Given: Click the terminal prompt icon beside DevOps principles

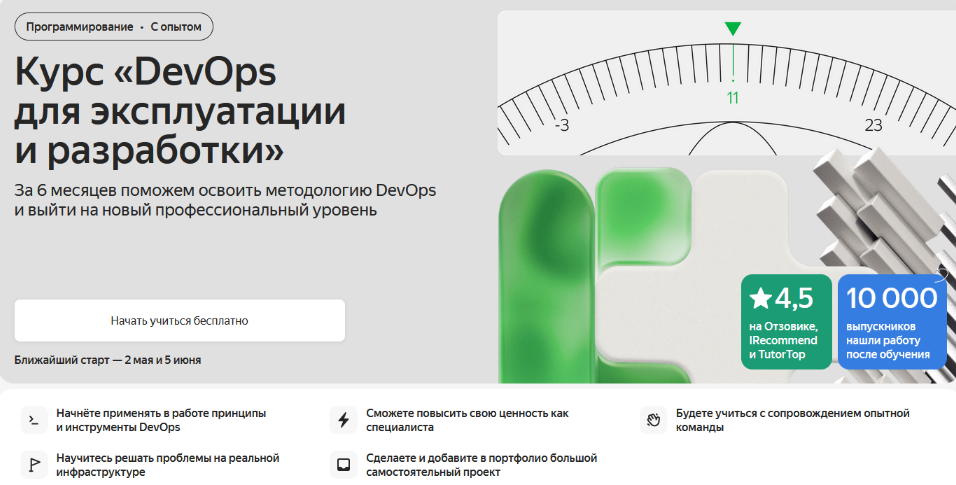Looking at the screenshot, I should [x=34, y=420].
